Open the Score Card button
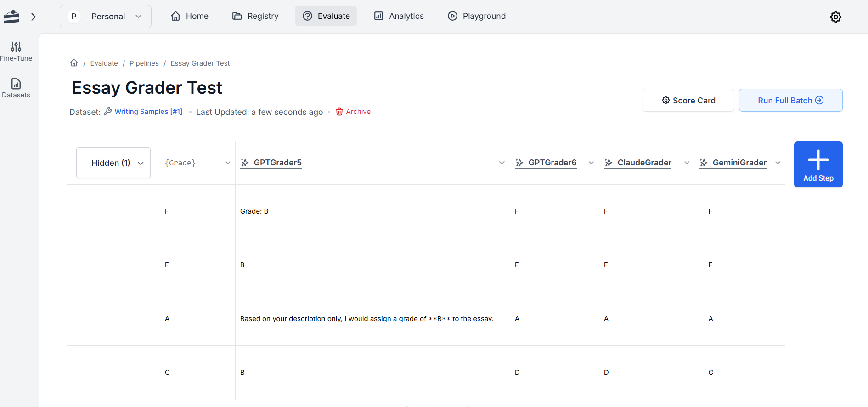This screenshot has height=407, width=868. click(688, 101)
